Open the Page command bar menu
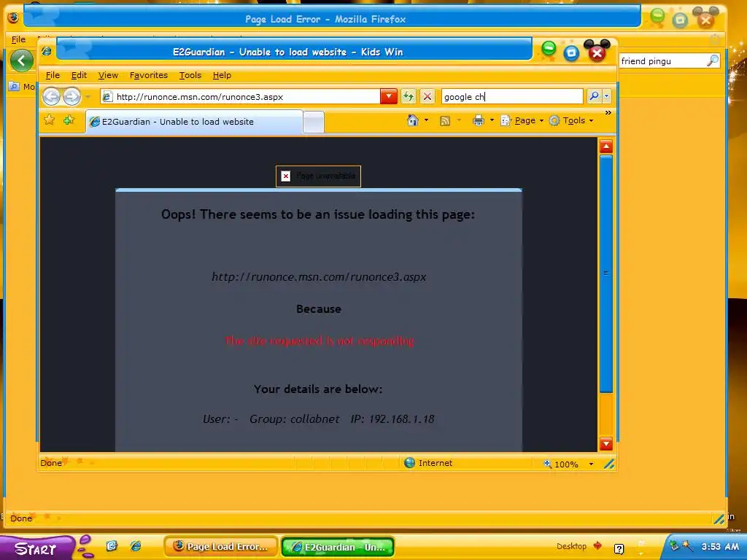 coord(522,120)
